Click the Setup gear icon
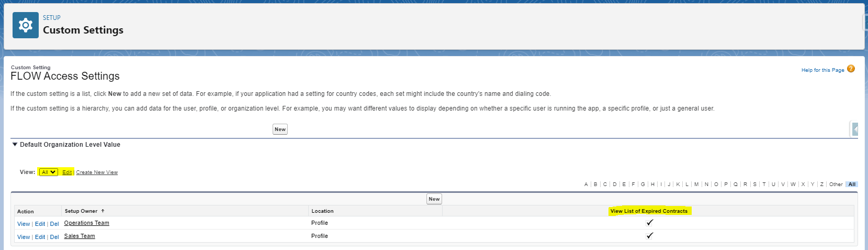 (25, 25)
